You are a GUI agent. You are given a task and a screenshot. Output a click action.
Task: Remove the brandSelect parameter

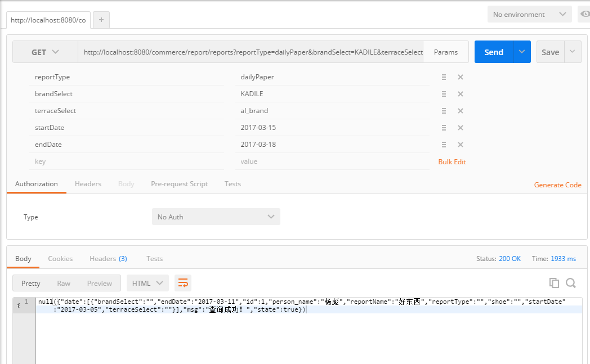(x=460, y=94)
